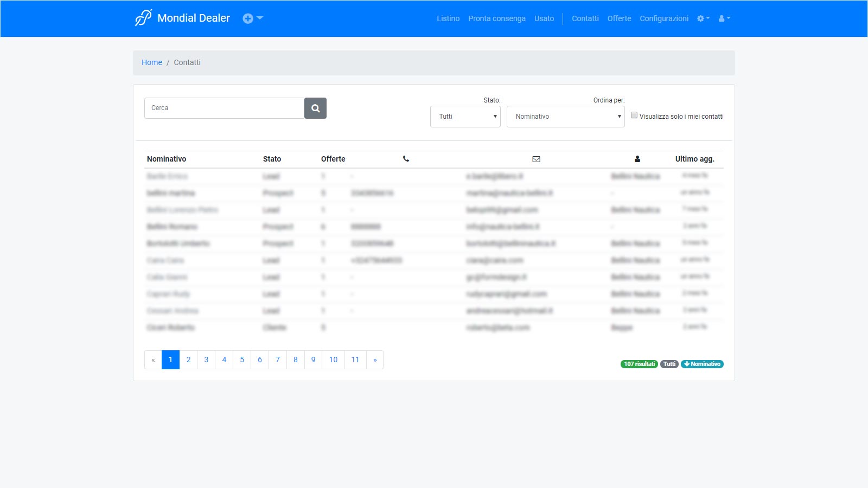Click the phone column header icon
This screenshot has width=868, height=488.
pyautogui.click(x=406, y=159)
